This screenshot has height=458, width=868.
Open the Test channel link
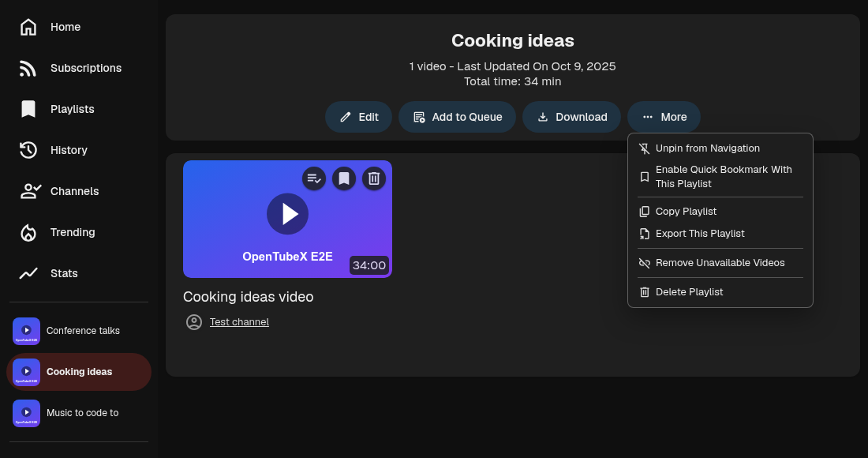click(239, 321)
